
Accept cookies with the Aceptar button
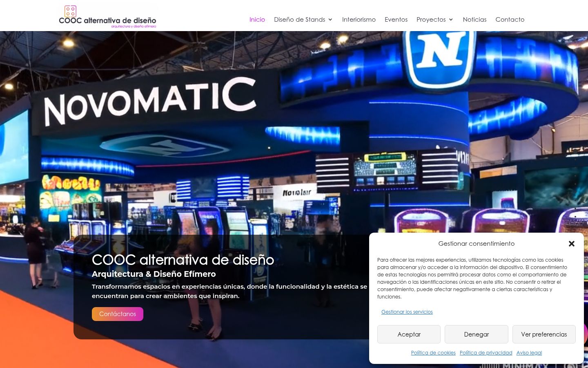tap(409, 334)
